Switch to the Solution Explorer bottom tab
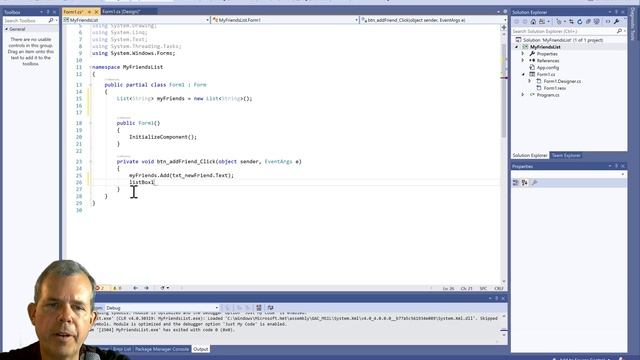Image resolution: width=640 pixels, height=360 pixels. click(530, 156)
